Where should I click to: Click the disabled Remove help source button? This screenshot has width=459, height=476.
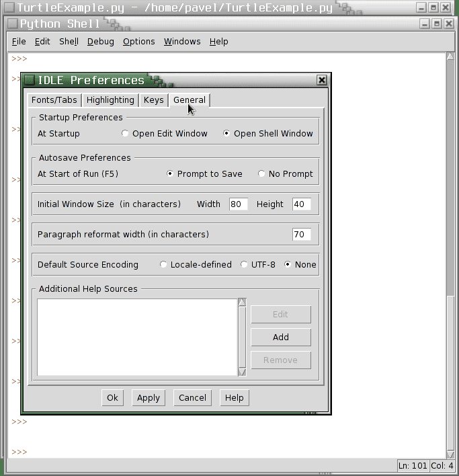click(x=281, y=360)
